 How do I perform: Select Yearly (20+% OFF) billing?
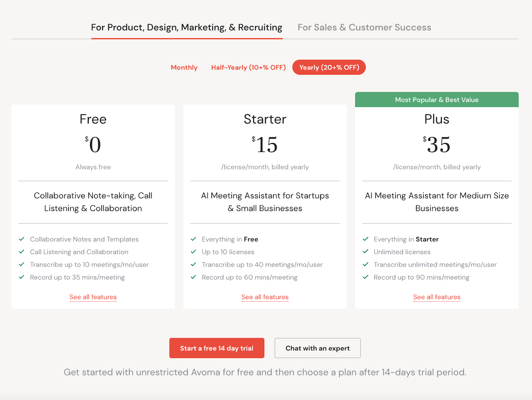tap(329, 67)
